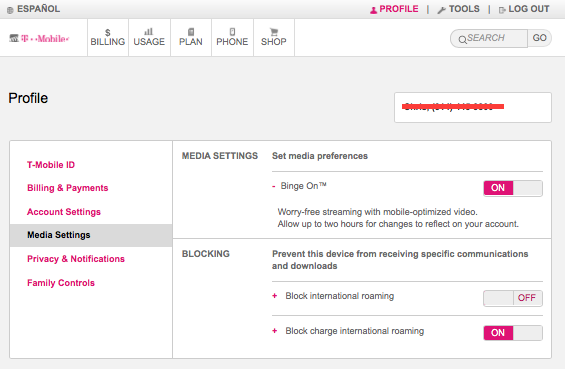565x369 pixels.
Task: Click the 'MEDIA SETTINGS' section heading
Action: pyautogui.click(x=220, y=156)
